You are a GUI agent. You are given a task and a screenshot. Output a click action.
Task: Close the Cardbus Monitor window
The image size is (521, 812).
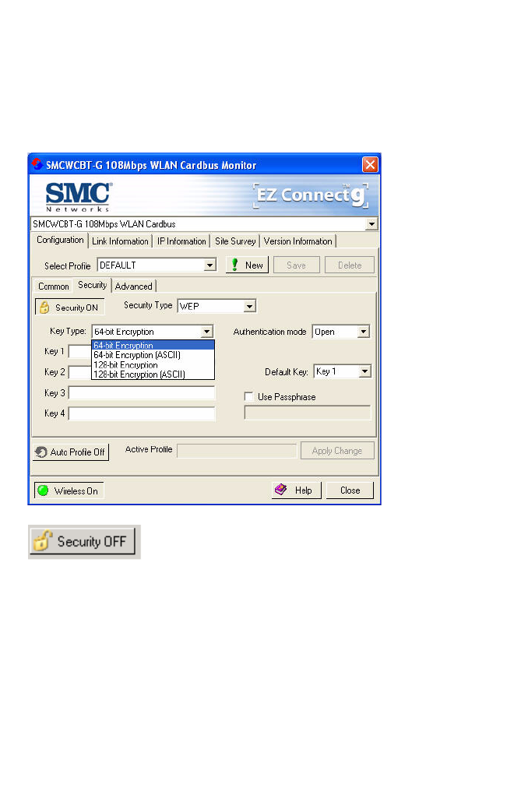(x=370, y=164)
